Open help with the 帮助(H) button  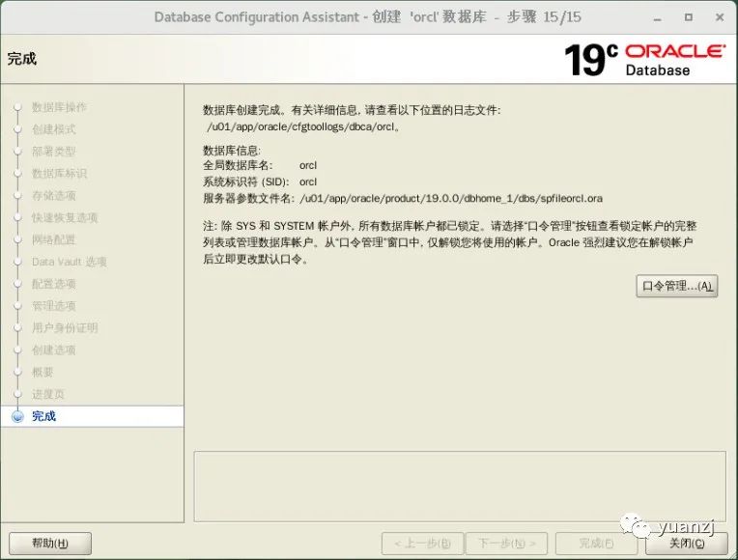point(50,543)
